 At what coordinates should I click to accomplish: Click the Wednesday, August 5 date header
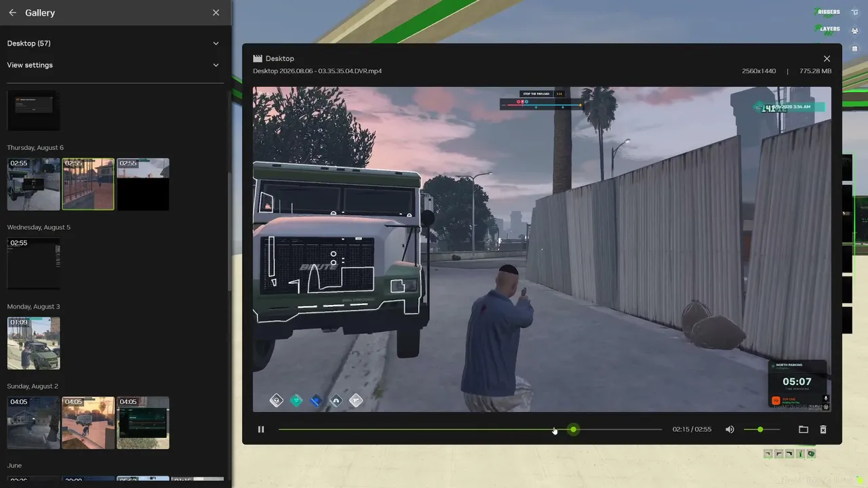tap(39, 227)
